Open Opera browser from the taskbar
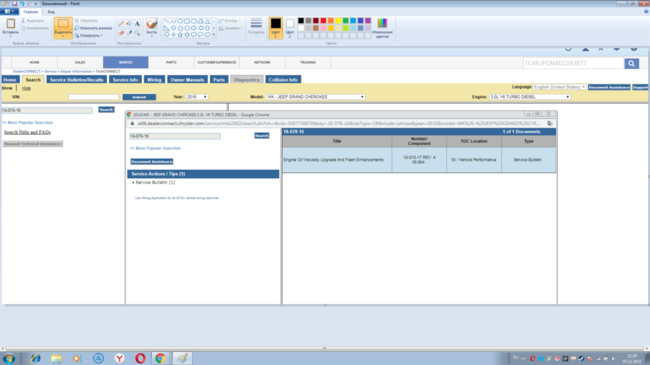 point(140,358)
